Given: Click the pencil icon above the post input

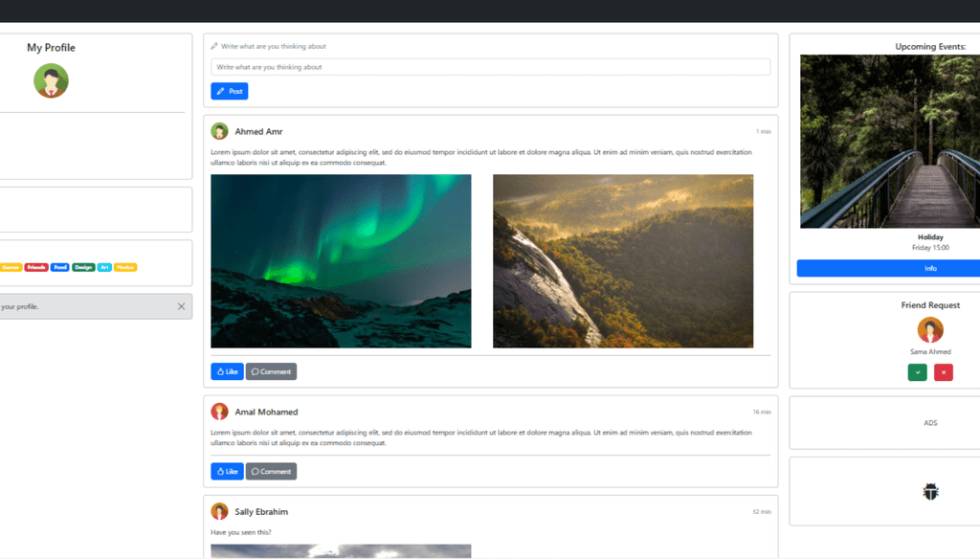Looking at the screenshot, I should (x=214, y=46).
